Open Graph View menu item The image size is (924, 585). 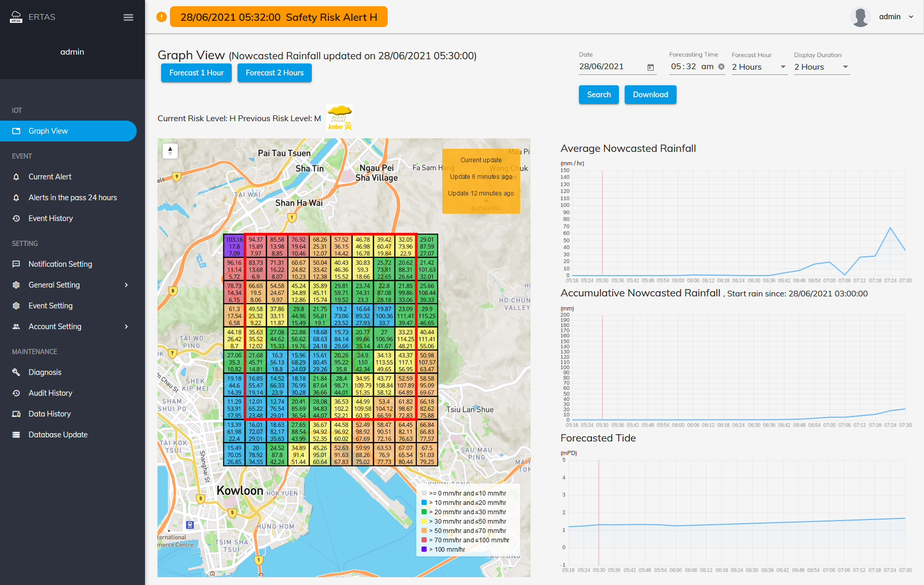68,131
